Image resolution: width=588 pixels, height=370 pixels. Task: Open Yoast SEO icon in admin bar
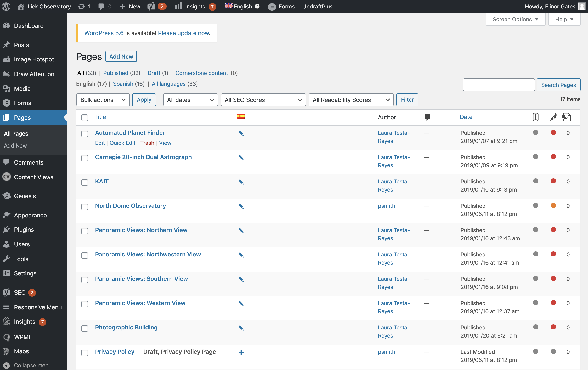(x=151, y=7)
